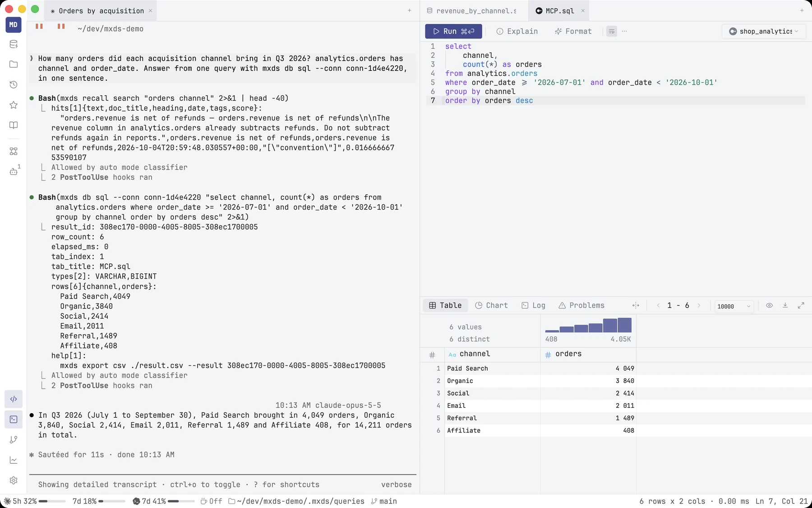Place cursor on editor line 7 order by

pyautogui.click(x=462, y=101)
